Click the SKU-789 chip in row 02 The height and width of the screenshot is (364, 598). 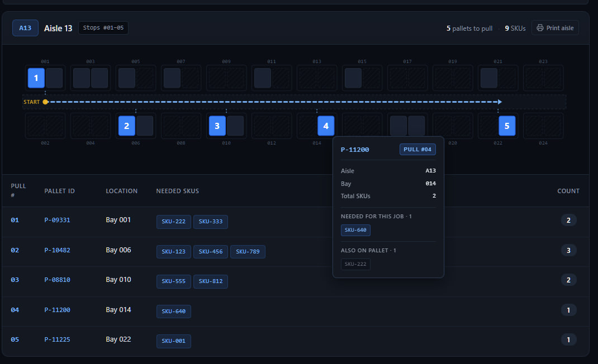click(x=248, y=251)
